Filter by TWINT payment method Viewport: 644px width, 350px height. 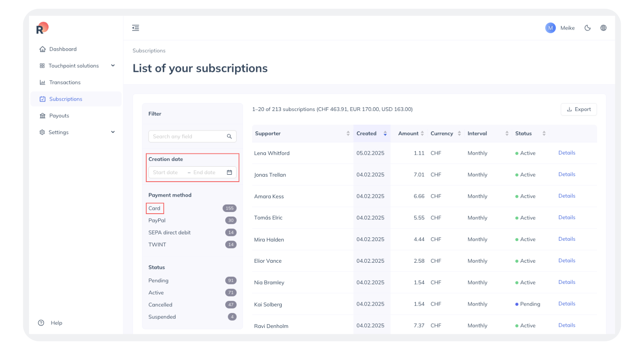pyautogui.click(x=157, y=244)
